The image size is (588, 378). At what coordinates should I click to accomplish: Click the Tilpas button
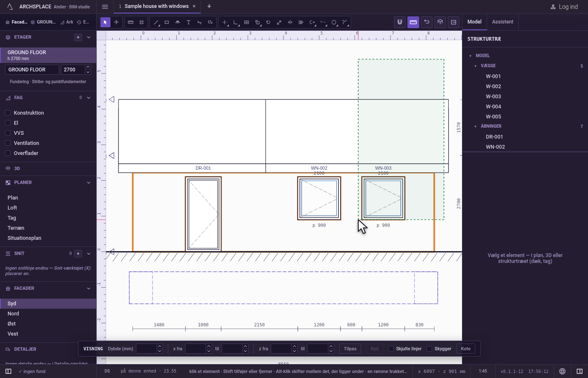tap(350, 349)
